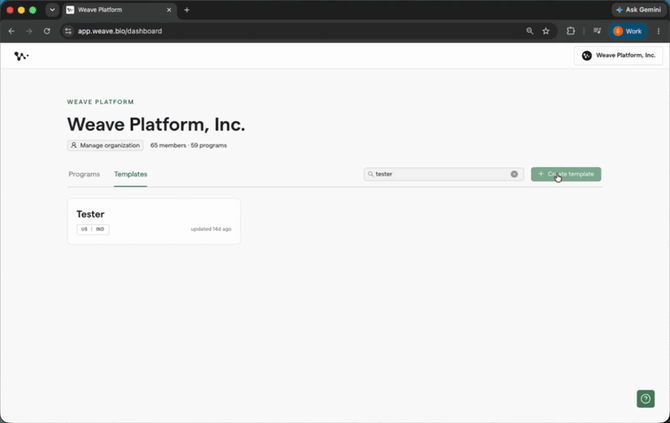Click Manage organization button
The image size is (670, 423).
[x=105, y=145]
